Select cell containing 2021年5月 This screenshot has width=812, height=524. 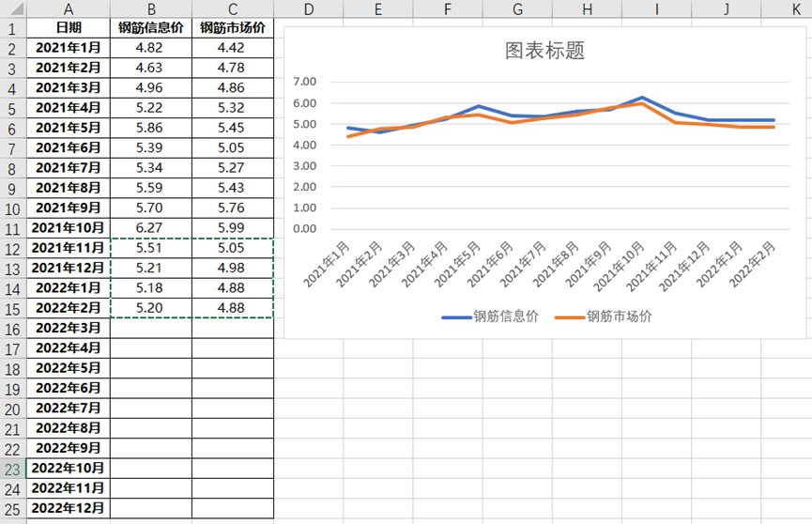pyautogui.click(x=69, y=128)
